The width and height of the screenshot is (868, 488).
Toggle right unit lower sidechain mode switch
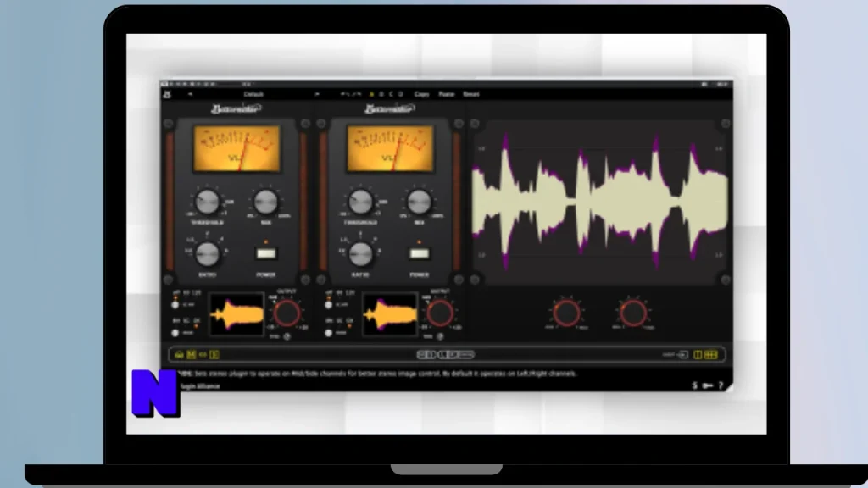(x=329, y=333)
